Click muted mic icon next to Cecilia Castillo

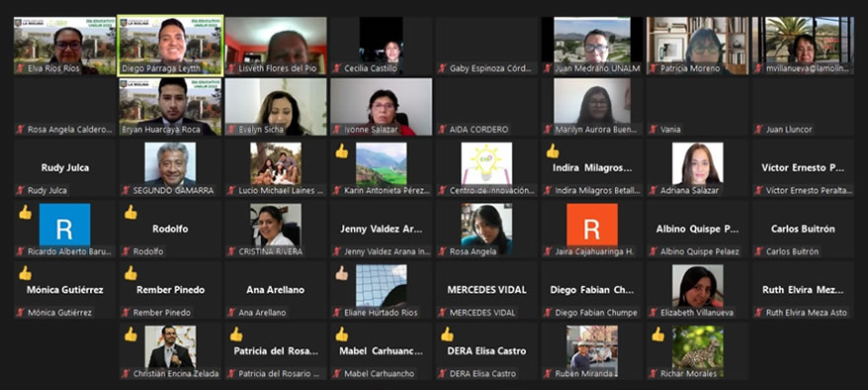click(x=336, y=68)
